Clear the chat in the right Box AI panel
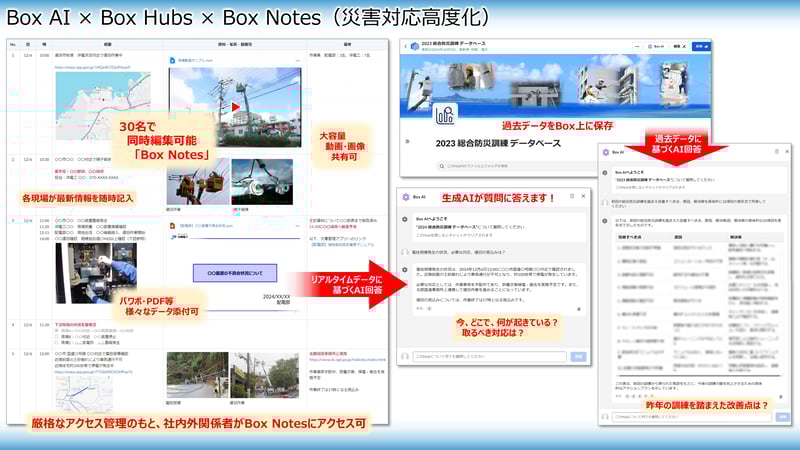This screenshot has height=450, width=800. (777, 152)
